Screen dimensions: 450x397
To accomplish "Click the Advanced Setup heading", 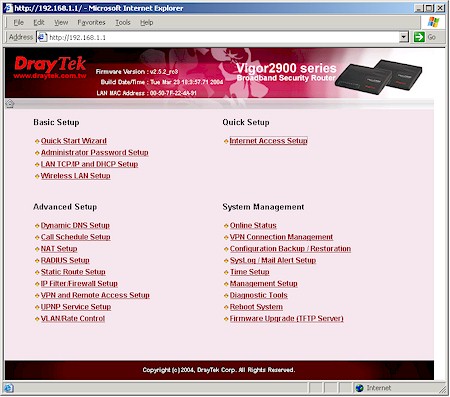I will [x=65, y=207].
